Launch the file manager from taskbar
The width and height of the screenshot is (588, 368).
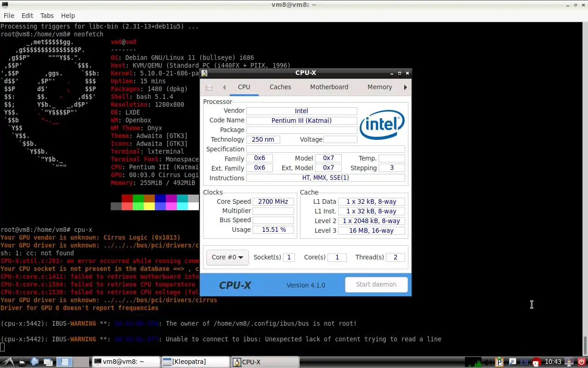[x=22, y=362]
